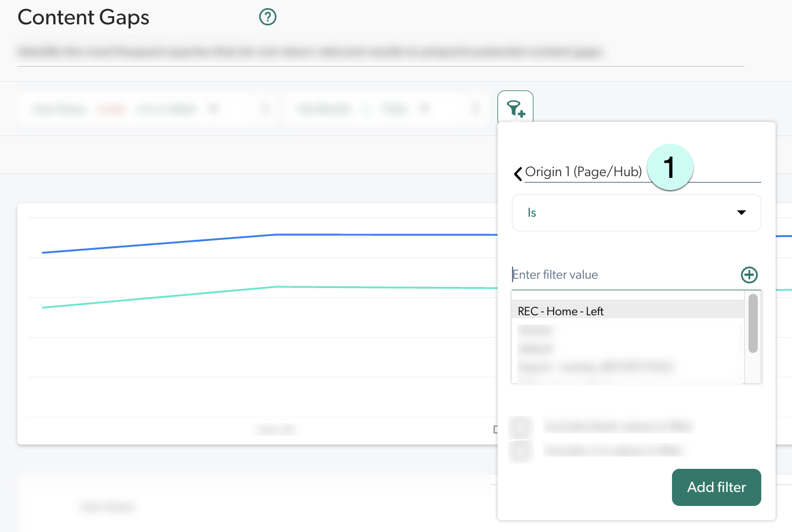Enable the first checkbox below the value list

(x=521, y=427)
